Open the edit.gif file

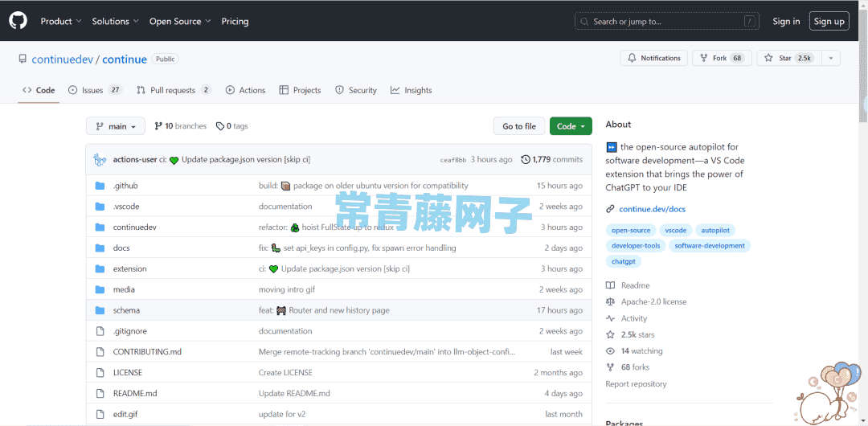point(125,414)
